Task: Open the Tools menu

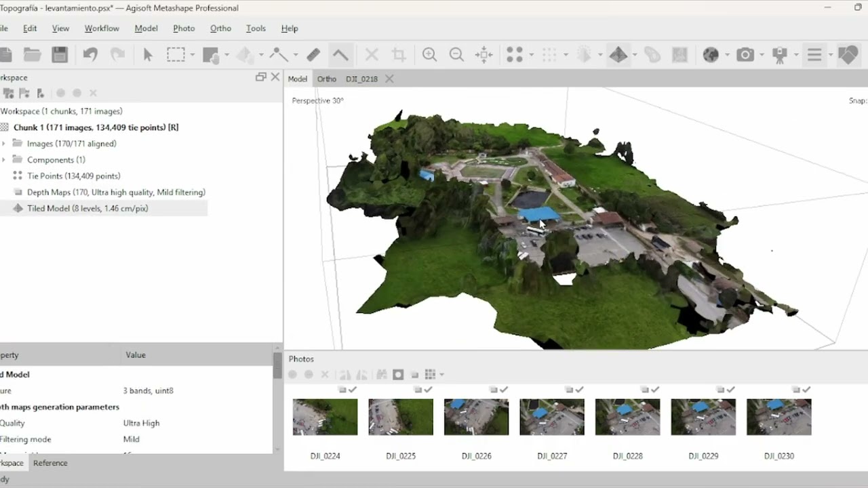Action: click(256, 28)
